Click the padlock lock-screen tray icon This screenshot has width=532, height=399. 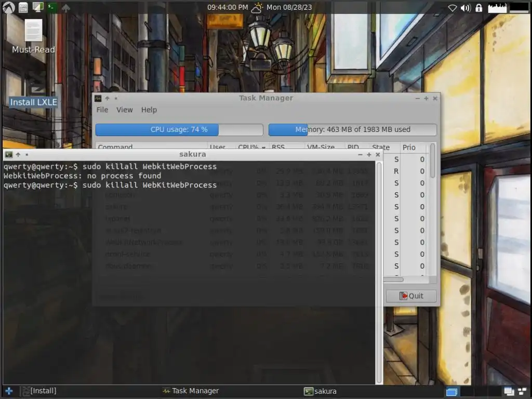pyautogui.click(x=478, y=7)
